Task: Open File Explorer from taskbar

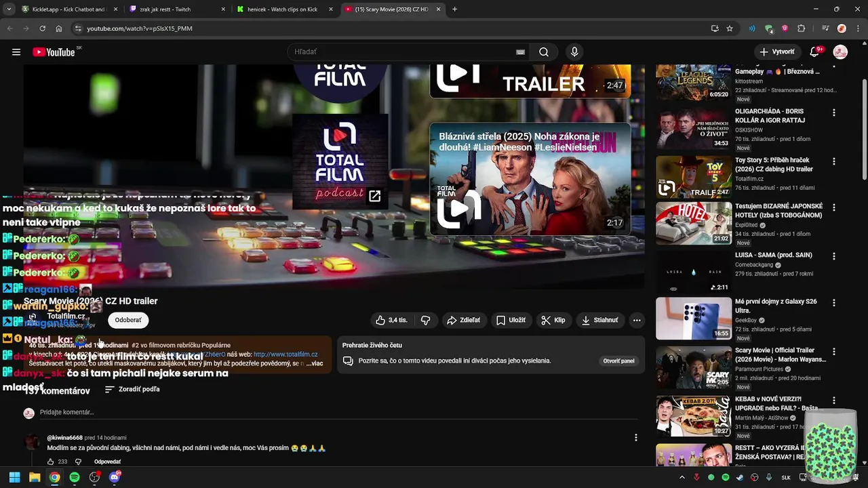Action: pyautogui.click(x=35, y=477)
